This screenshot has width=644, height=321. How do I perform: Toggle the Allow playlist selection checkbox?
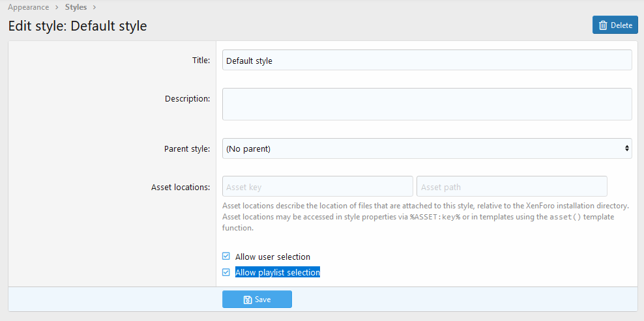coord(226,272)
